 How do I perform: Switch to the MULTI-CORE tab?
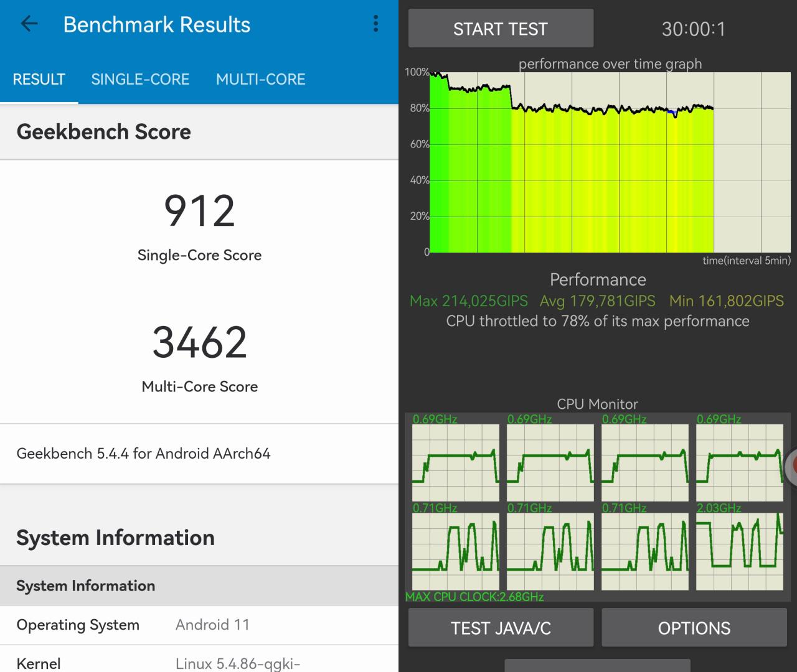pos(260,79)
